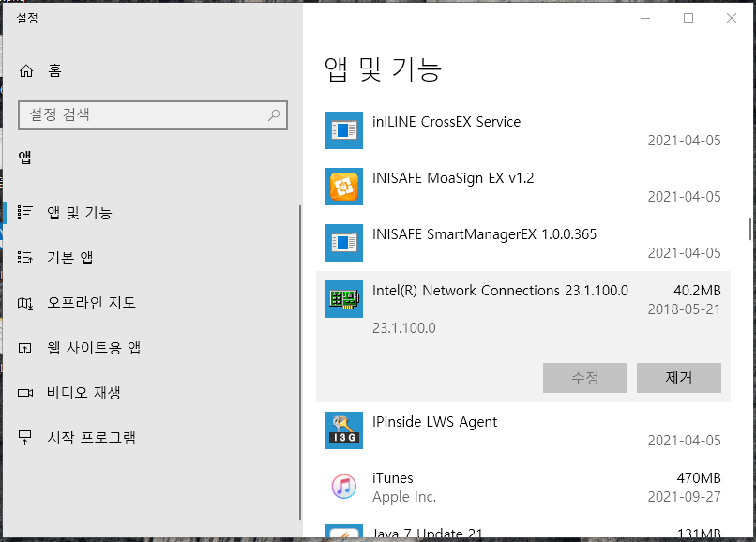Click the Java 7 Update 21 icon
The height and width of the screenshot is (542, 756).
click(x=344, y=531)
